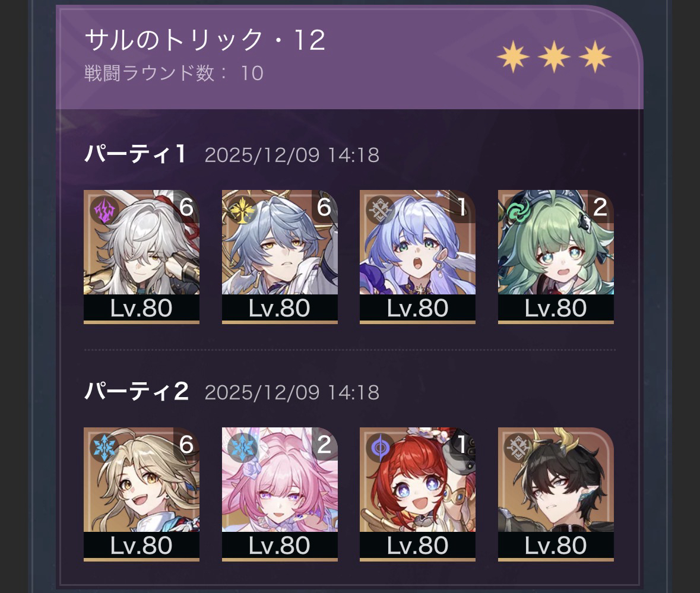This screenshot has width=700, height=593.
Task: Click the eidolon number 6 badge on the gray-blue-haired character
Action: coord(324,207)
